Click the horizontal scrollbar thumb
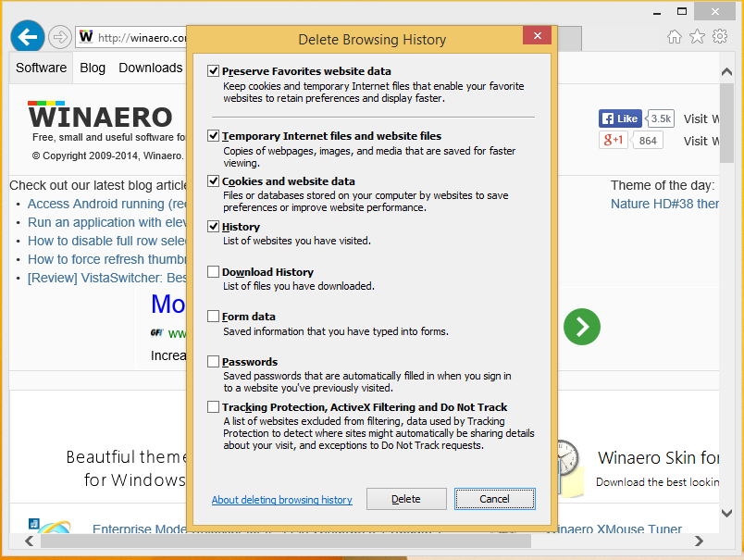Image resolution: width=744 pixels, height=560 pixels. [286, 541]
